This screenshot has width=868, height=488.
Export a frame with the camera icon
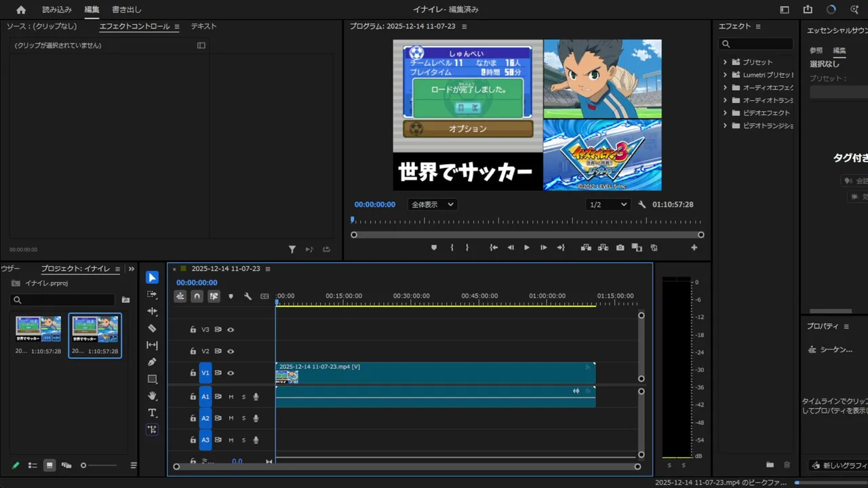point(620,248)
